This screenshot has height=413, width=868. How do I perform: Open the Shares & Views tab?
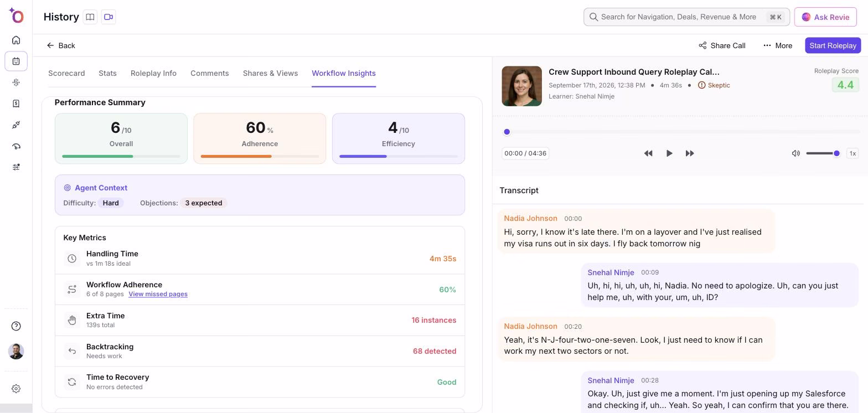[x=270, y=73]
